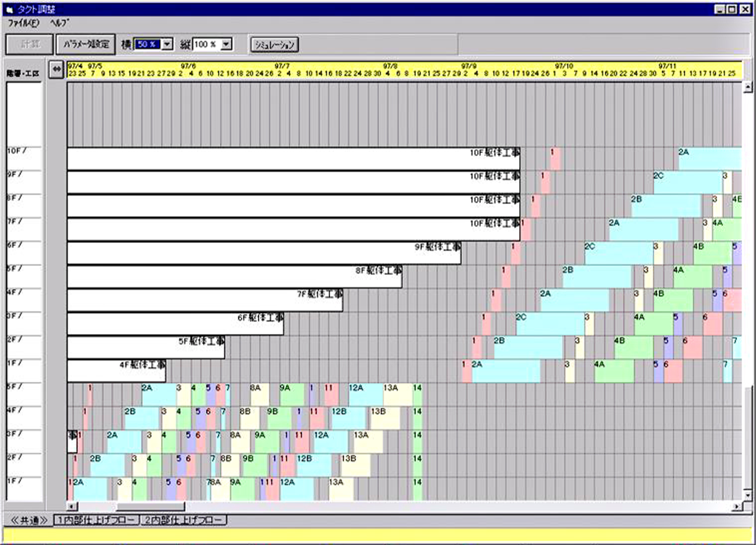Click the cyan 2A bar in the 10F row

(710, 158)
